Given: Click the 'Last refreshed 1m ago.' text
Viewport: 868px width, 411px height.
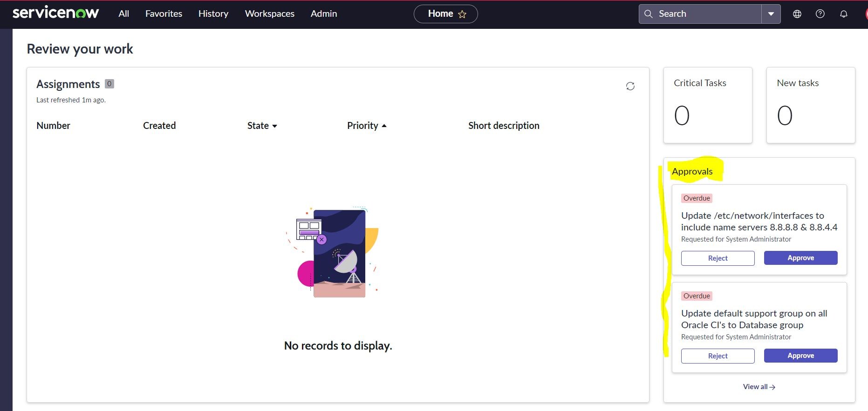Looking at the screenshot, I should click(71, 100).
